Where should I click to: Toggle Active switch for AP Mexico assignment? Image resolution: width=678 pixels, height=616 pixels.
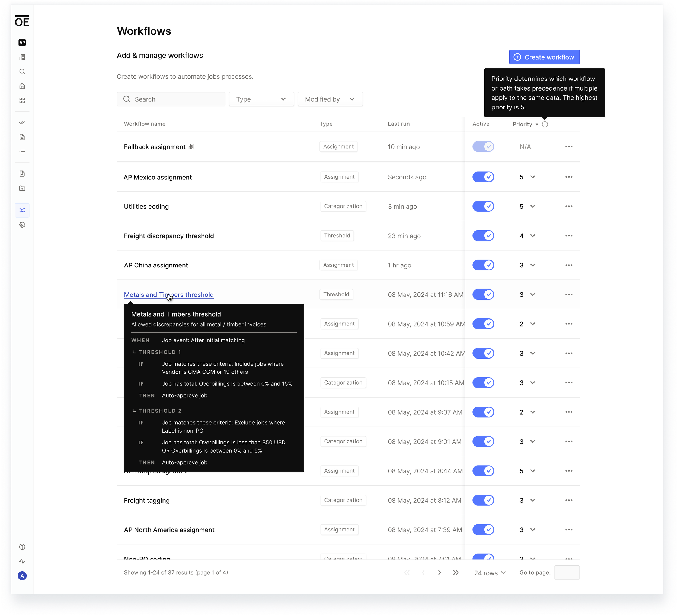coord(483,177)
